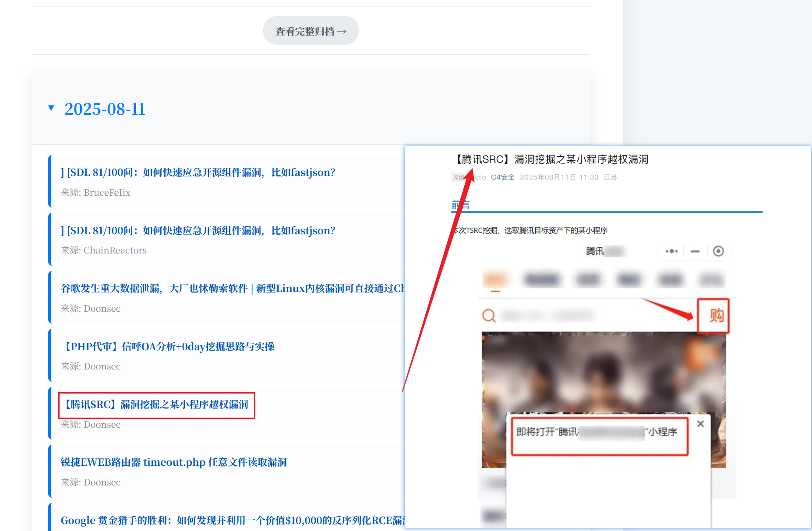Click the 2025年08月11日 11:30 date text
Screen dimensions: 812x531
(x=559, y=177)
